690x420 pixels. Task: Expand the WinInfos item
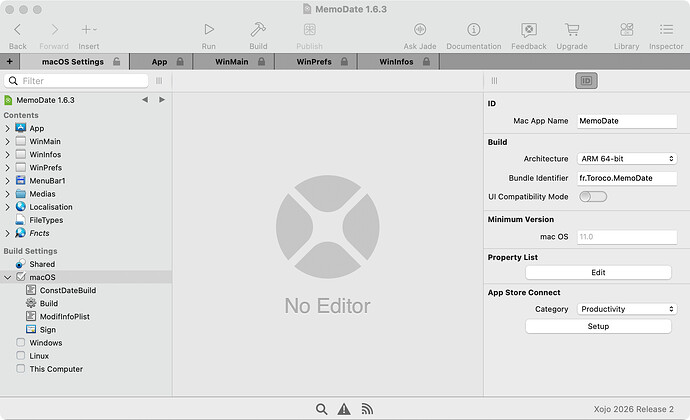[7, 155]
